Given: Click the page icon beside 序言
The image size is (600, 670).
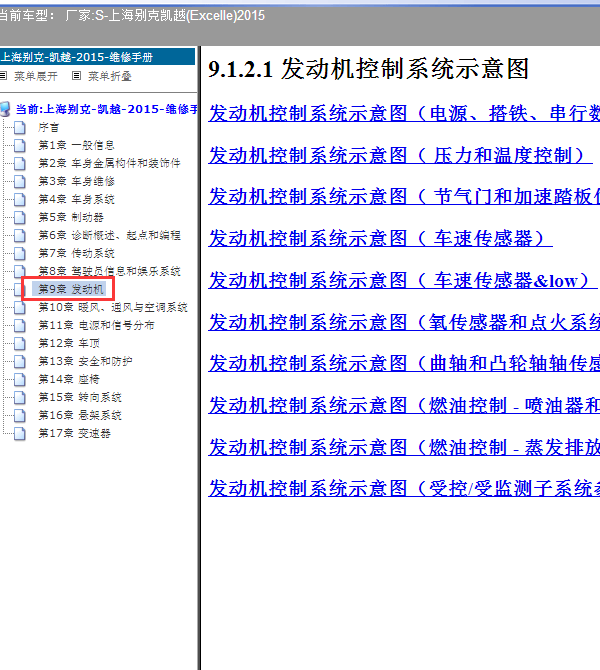Looking at the screenshot, I should tap(19, 127).
